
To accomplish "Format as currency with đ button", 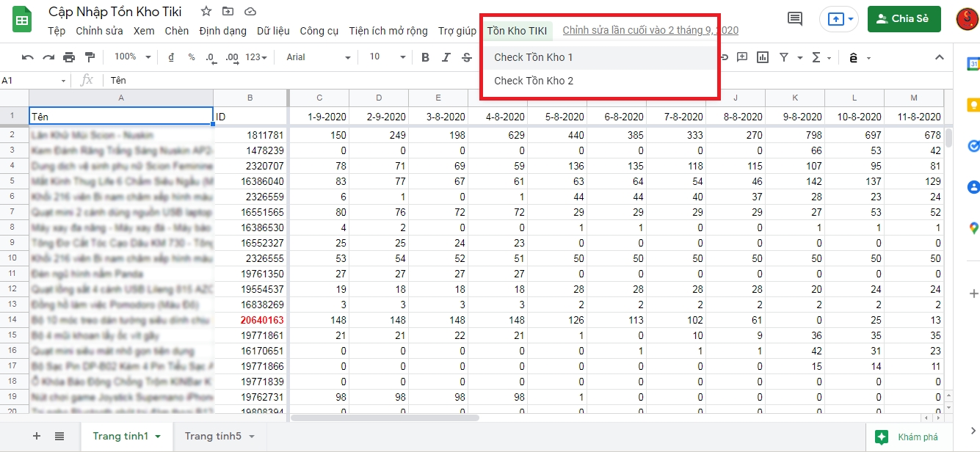I will point(171,57).
